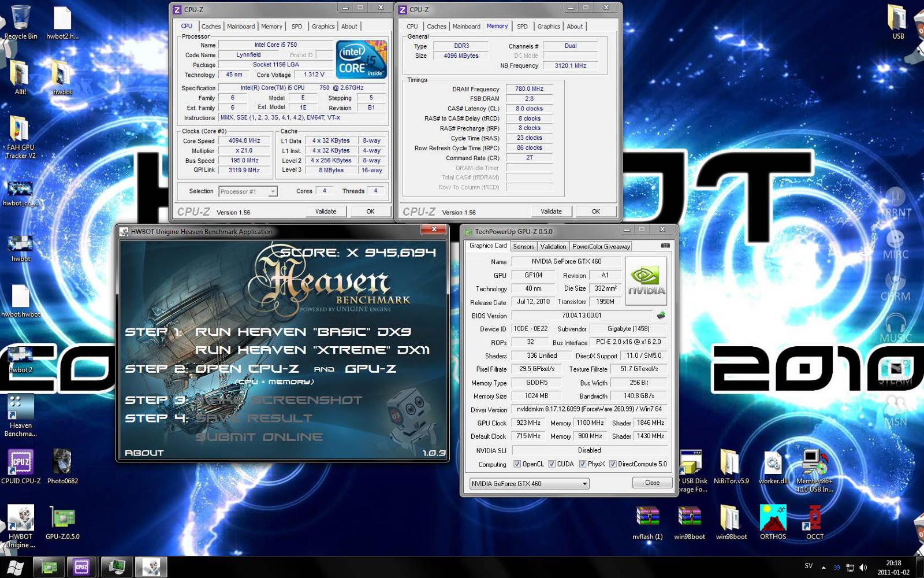Open nvflash (1) archive icon
The width and height of the screenshot is (924, 578).
pos(647,523)
